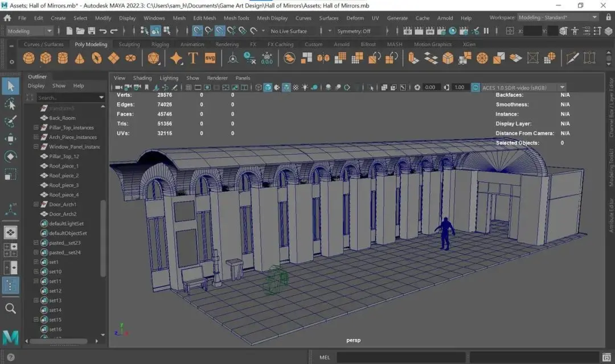Click the Redo arrow icon
This screenshot has width=615, height=364.
[114, 31]
